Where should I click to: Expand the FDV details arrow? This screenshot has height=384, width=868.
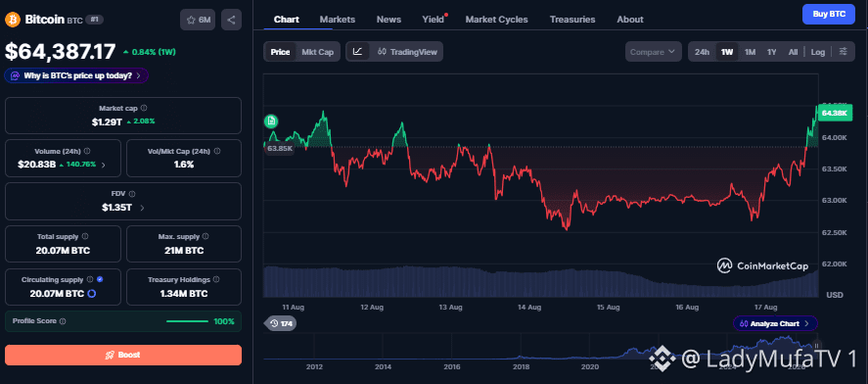point(143,208)
